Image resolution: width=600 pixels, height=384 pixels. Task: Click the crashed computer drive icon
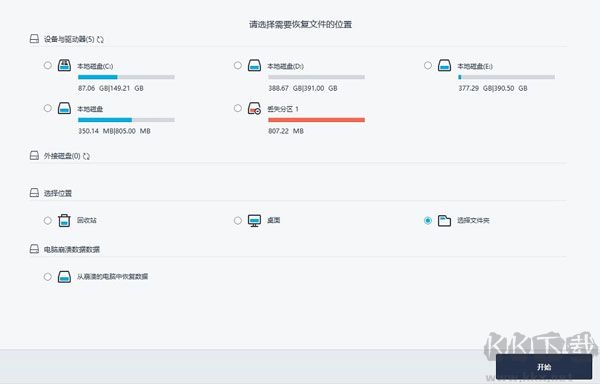coord(64,277)
